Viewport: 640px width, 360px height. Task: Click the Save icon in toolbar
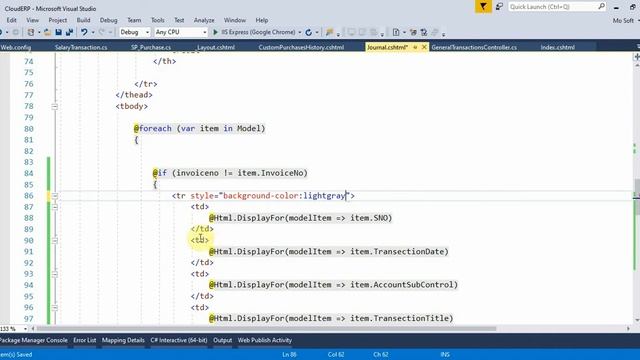[x=58, y=32]
